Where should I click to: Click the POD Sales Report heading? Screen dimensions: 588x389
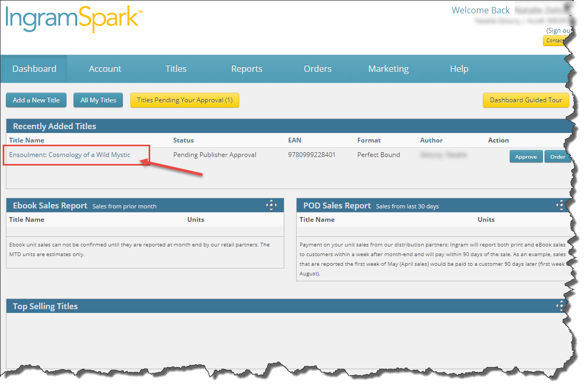click(337, 206)
